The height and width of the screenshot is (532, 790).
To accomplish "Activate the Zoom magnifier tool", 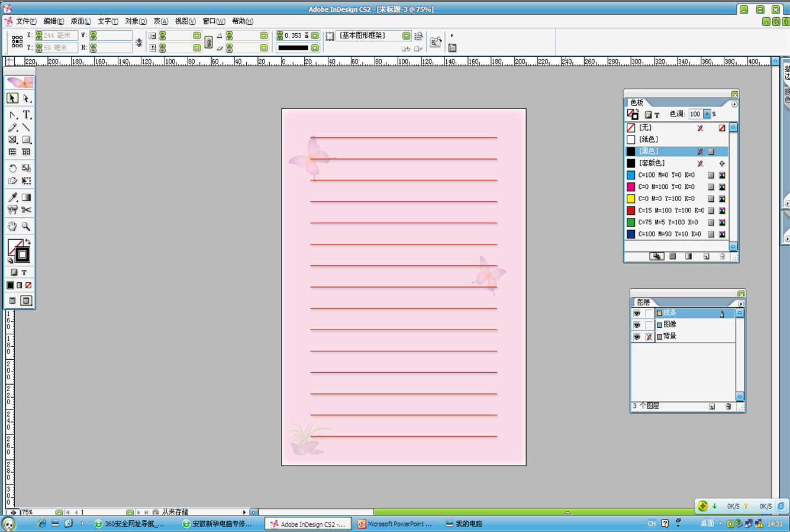I will pos(27,227).
